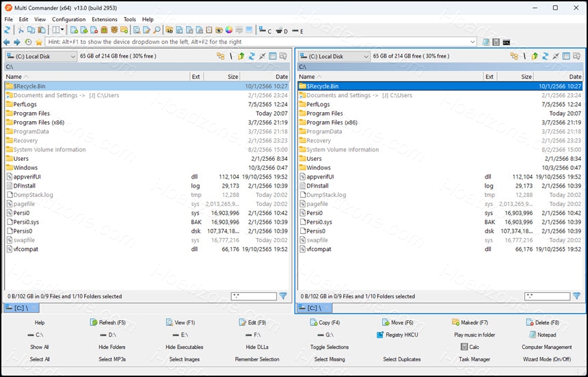Viewport: 588px width, 377px height.
Task: Sort right panel by Size column header
Action: (514, 77)
